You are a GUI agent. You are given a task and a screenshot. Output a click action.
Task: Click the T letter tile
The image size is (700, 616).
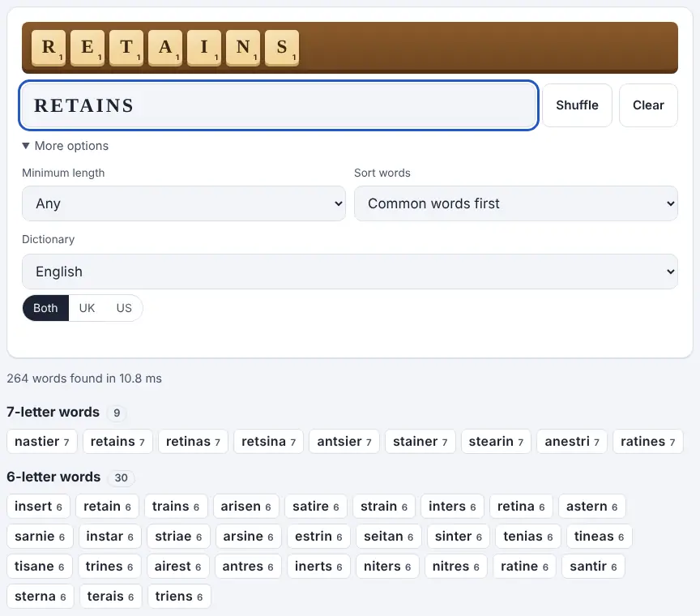[126, 48]
